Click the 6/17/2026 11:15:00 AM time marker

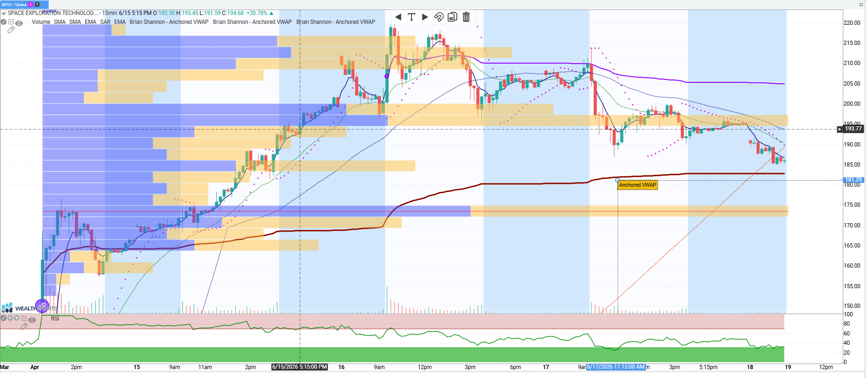(616, 367)
